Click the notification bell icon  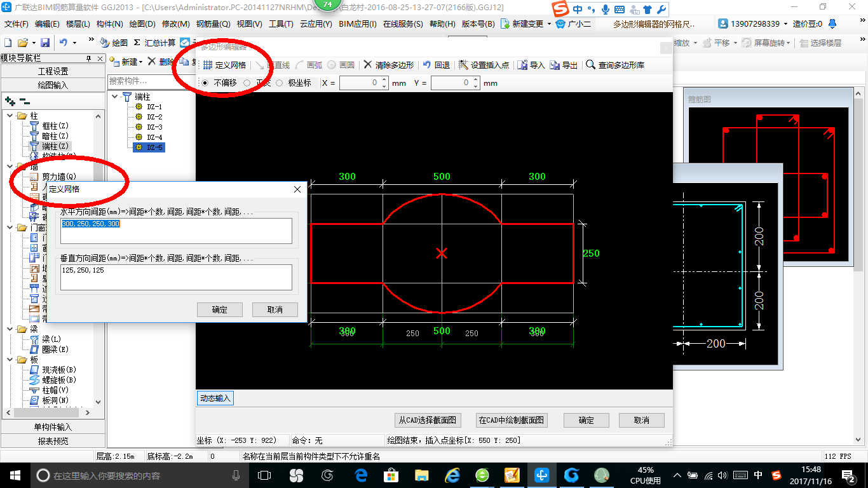832,24
